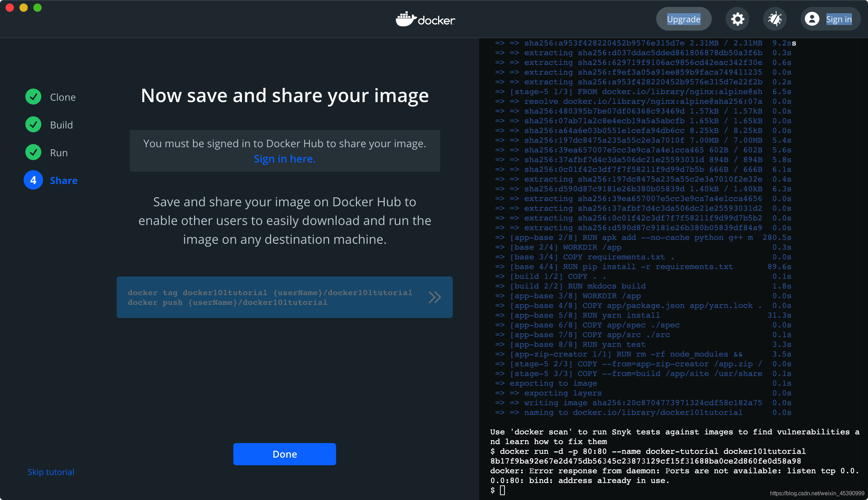Select the Run step label

click(x=59, y=153)
